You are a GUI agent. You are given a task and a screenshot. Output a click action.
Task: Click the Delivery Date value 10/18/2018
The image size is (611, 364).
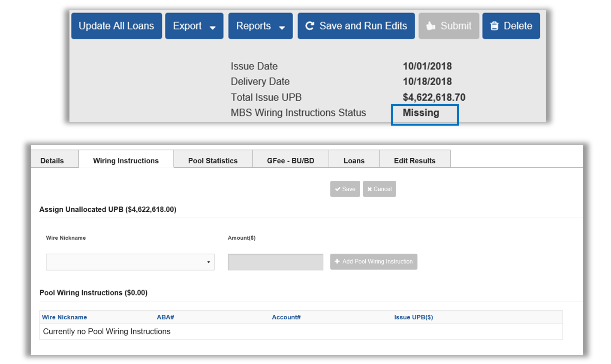click(x=427, y=81)
